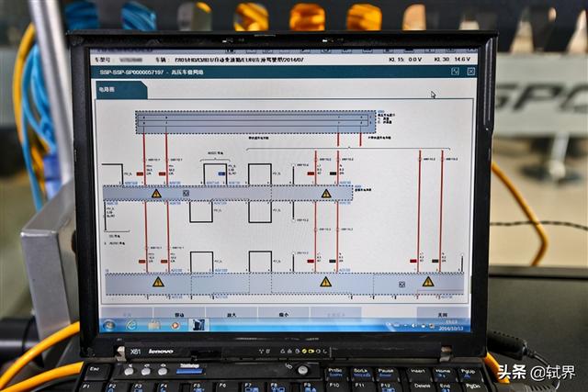588x392 pixels.
Task: Select the top gray high-voltage battery module block
Action: click(255, 122)
